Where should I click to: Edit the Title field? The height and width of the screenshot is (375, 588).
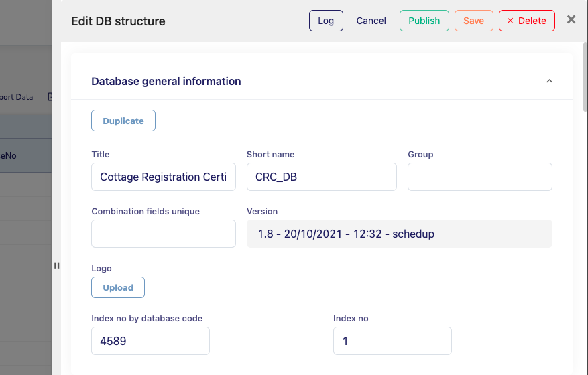click(x=164, y=177)
